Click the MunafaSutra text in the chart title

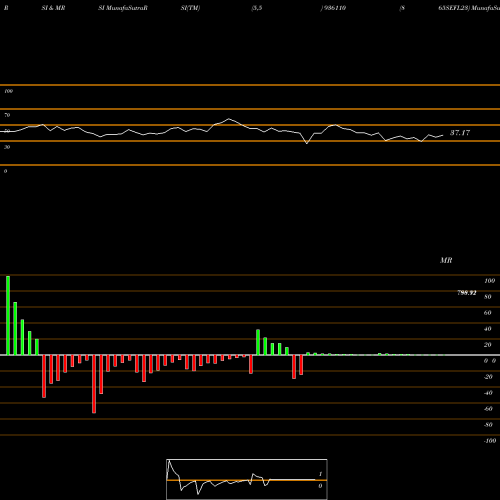point(126,8)
